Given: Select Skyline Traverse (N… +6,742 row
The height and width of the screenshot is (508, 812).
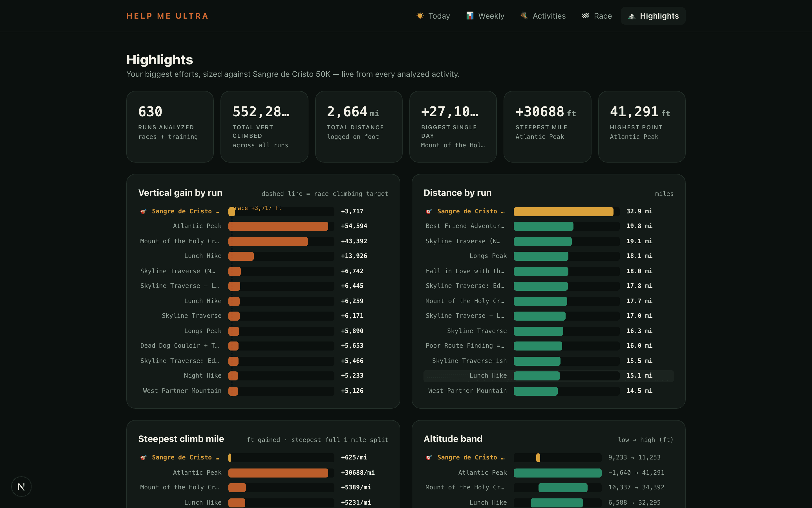Looking at the screenshot, I should tap(263, 271).
